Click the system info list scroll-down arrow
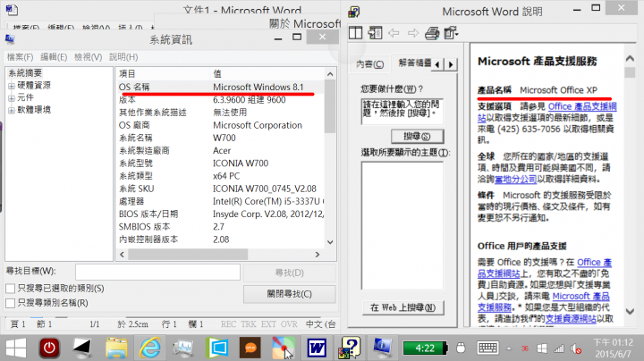 330,242
